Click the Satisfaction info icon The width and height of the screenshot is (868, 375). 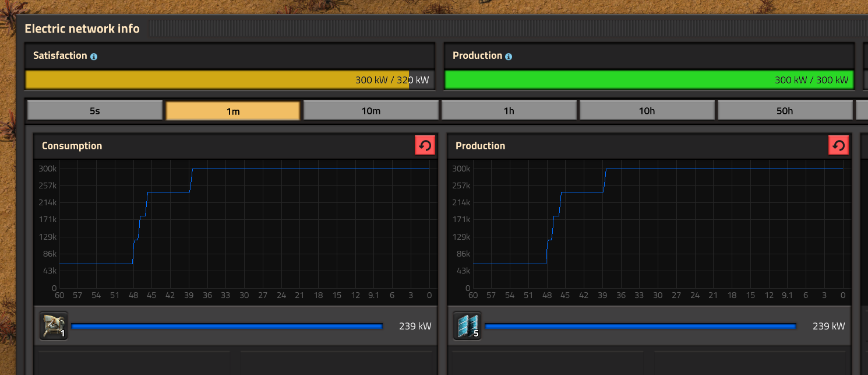94,57
